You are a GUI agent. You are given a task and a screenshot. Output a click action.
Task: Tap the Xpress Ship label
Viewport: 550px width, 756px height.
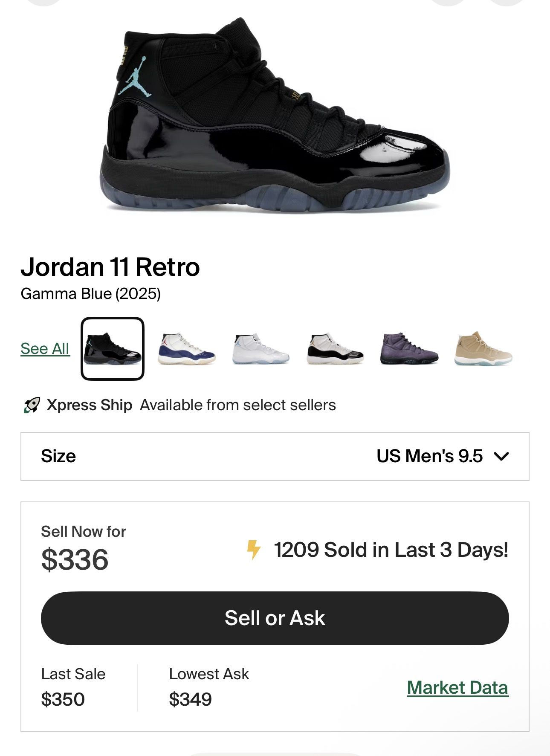pyautogui.click(x=89, y=405)
